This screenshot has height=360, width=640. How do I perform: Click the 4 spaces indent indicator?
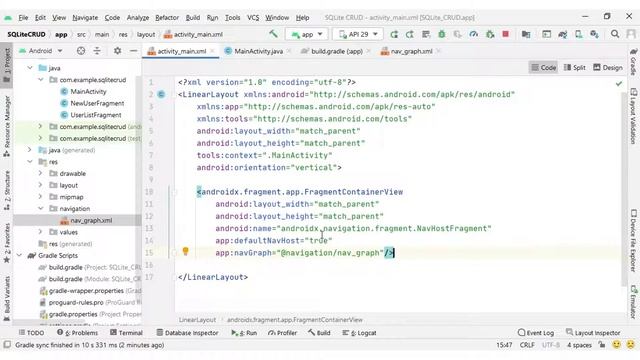pos(579,345)
